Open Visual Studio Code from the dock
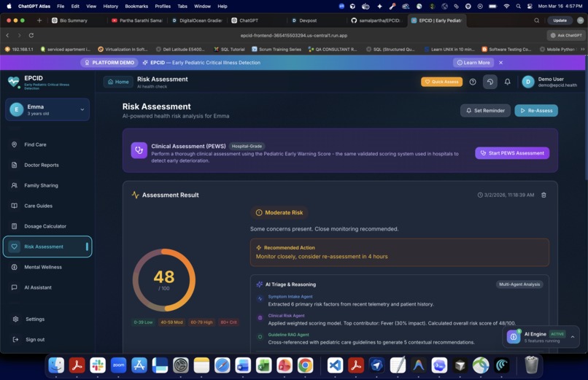Screen dimensions: 588x380 pos(335,365)
